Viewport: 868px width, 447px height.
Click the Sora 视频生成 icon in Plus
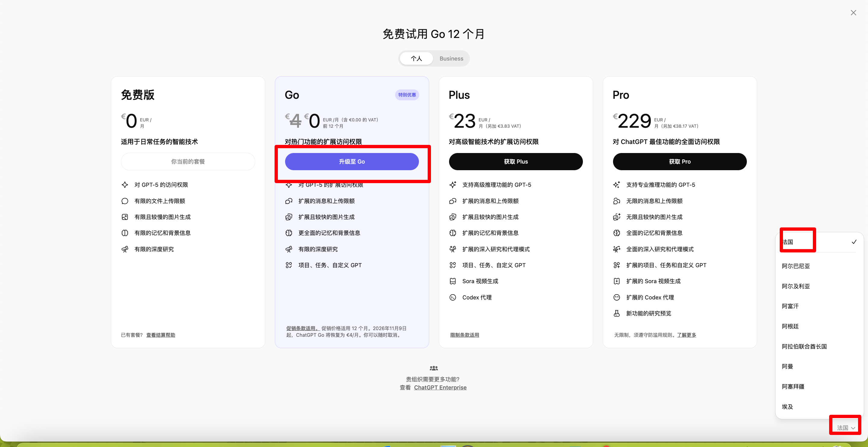[452, 281]
